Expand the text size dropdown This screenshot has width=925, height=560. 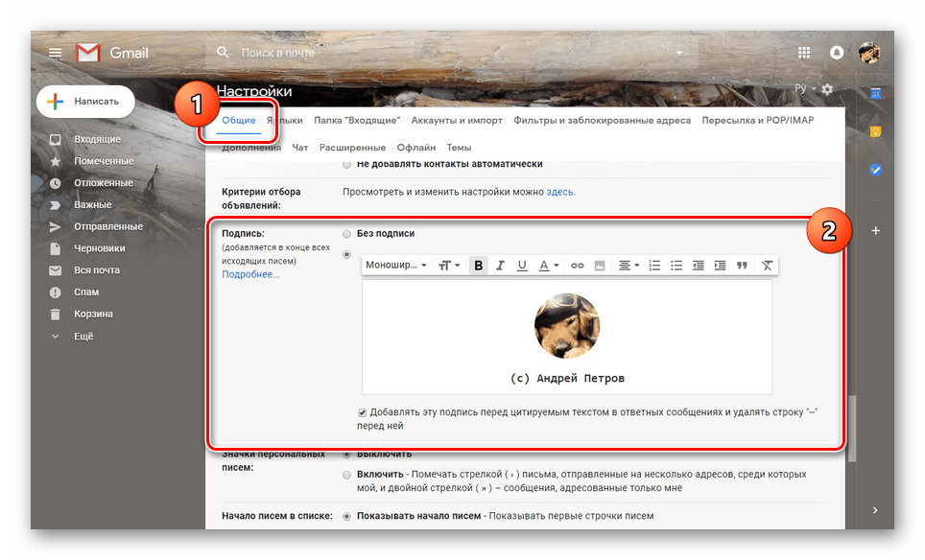(448, 266)
